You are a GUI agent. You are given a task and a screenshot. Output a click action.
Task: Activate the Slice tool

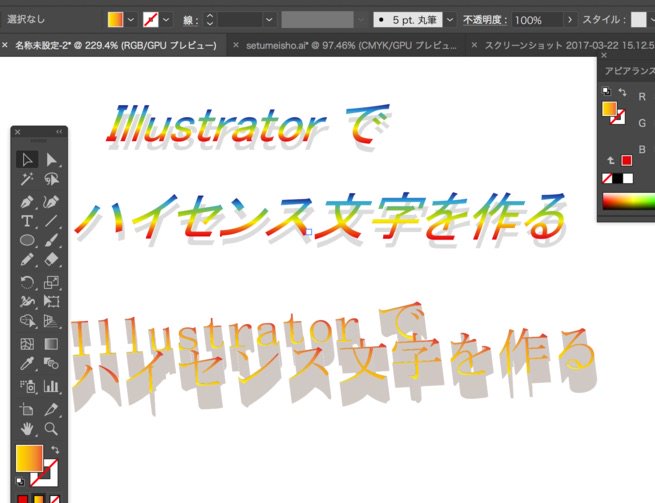click(x=51, y=409)
